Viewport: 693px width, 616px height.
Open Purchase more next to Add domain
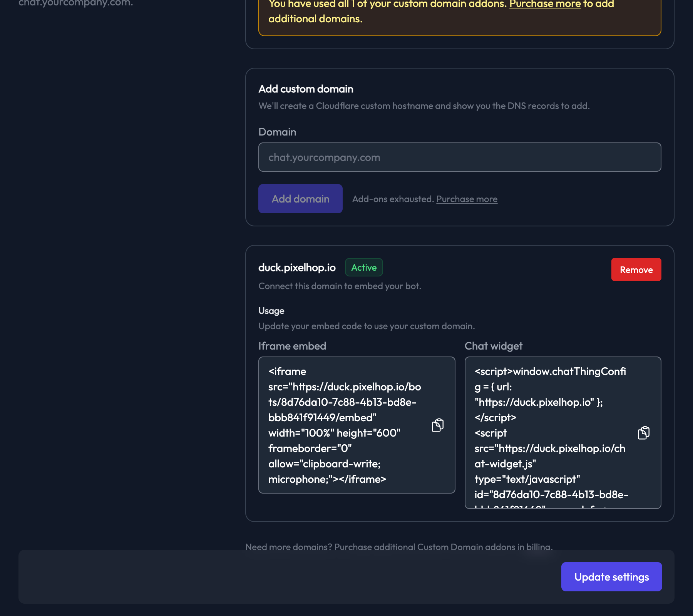click(x=467, y=199)
